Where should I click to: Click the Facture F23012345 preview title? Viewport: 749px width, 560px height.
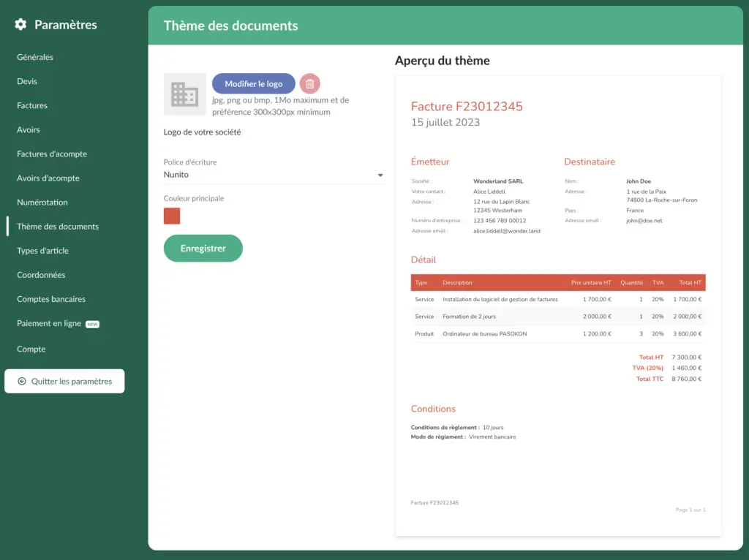[x=467, y=107]
